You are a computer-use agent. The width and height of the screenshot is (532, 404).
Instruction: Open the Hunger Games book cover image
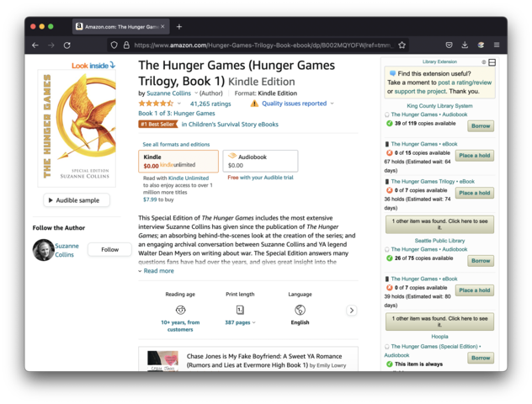point(77,128)
